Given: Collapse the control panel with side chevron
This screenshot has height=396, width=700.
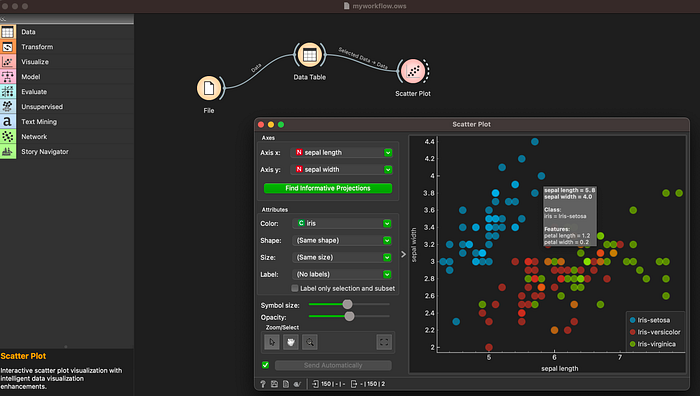Looking at the screenshot, I should click(x=403, y=254).
